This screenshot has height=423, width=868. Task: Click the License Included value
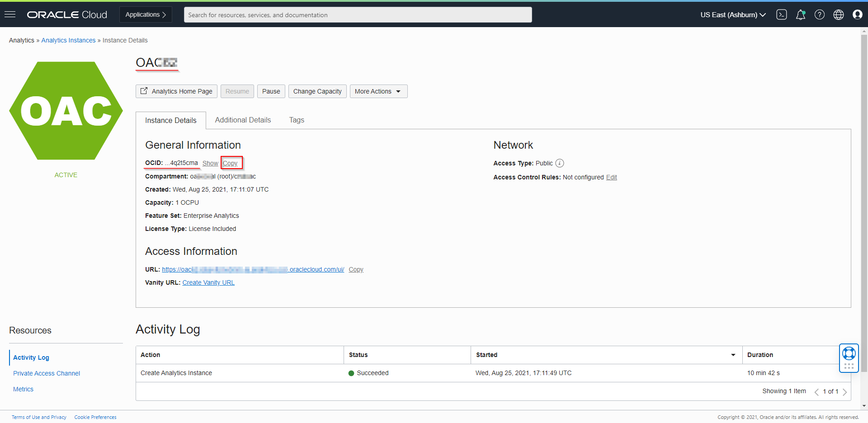click(212, 229)
